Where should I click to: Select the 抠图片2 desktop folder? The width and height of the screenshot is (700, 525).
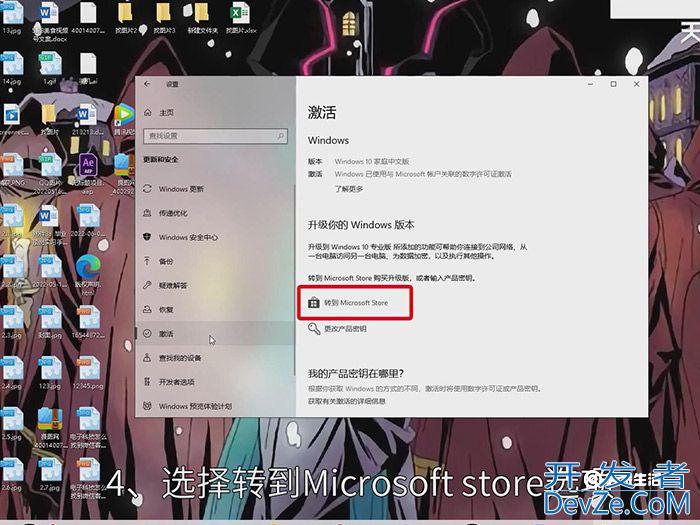click(x=126, y=18)
